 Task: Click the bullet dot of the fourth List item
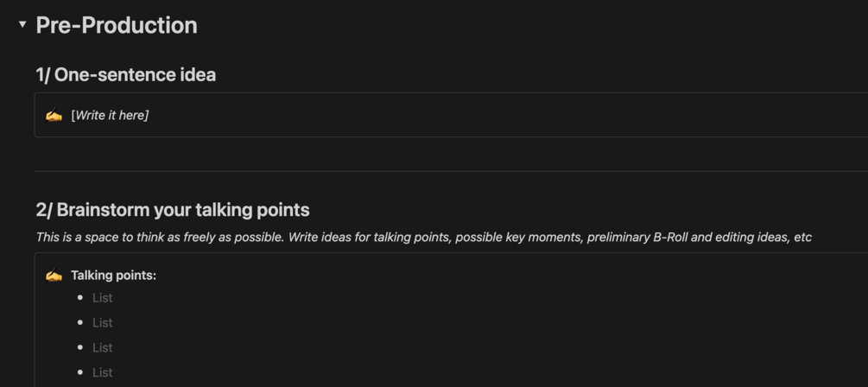point(80,372)
